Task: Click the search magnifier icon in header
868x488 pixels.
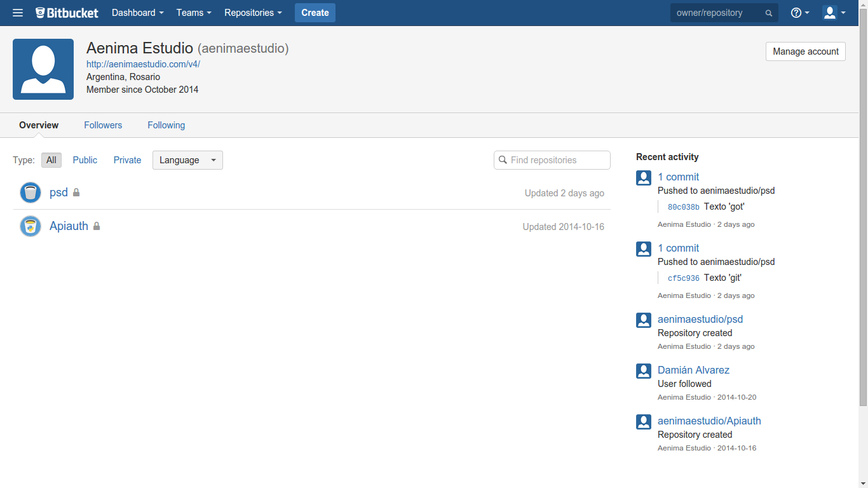Action: pos(769,13)
